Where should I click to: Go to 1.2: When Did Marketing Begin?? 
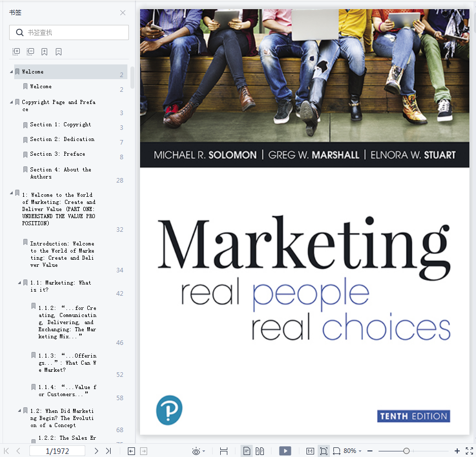pos(62,418)
